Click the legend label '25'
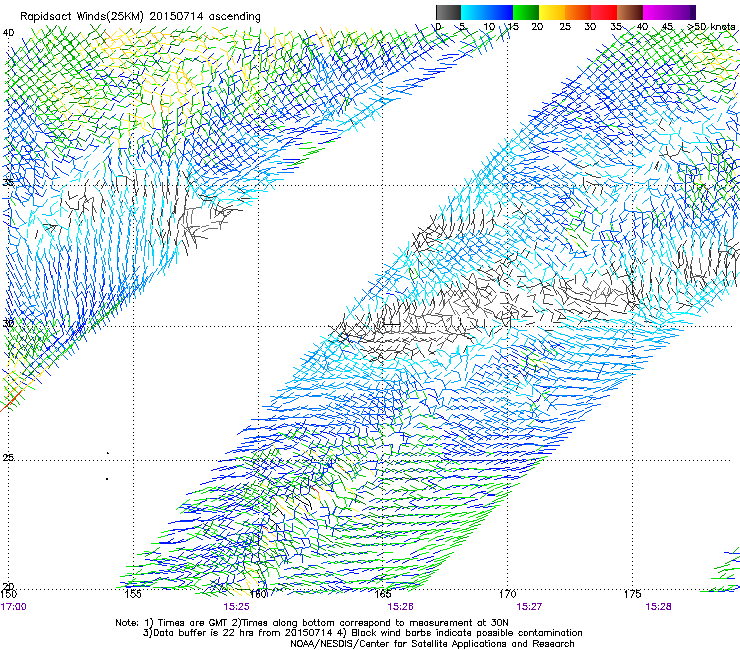 click(565, 26)
